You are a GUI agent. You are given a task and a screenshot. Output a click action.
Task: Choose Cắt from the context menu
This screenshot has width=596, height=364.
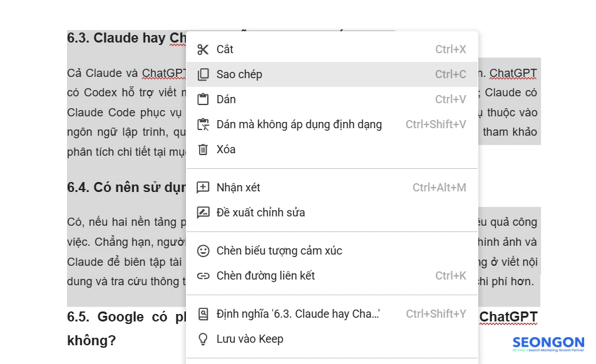click(x=332, y=49)
